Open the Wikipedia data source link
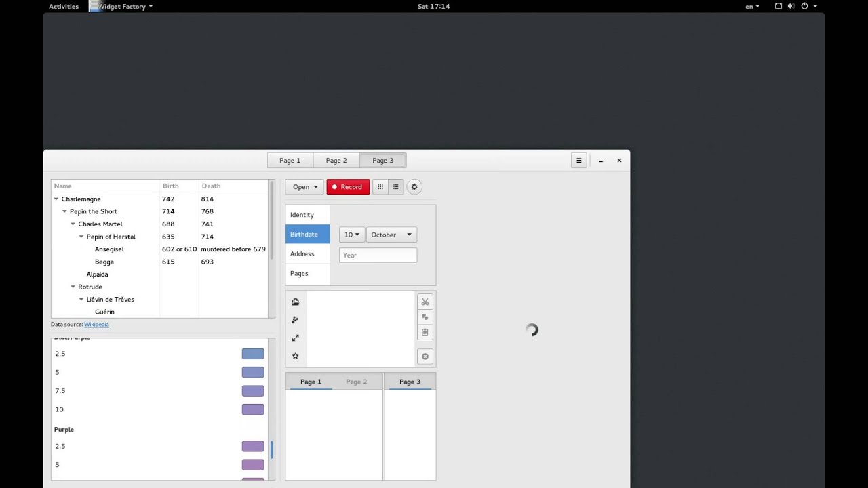The height and width of the screenshot is (488, 868). pyautogui.click(x=96, y=325)
